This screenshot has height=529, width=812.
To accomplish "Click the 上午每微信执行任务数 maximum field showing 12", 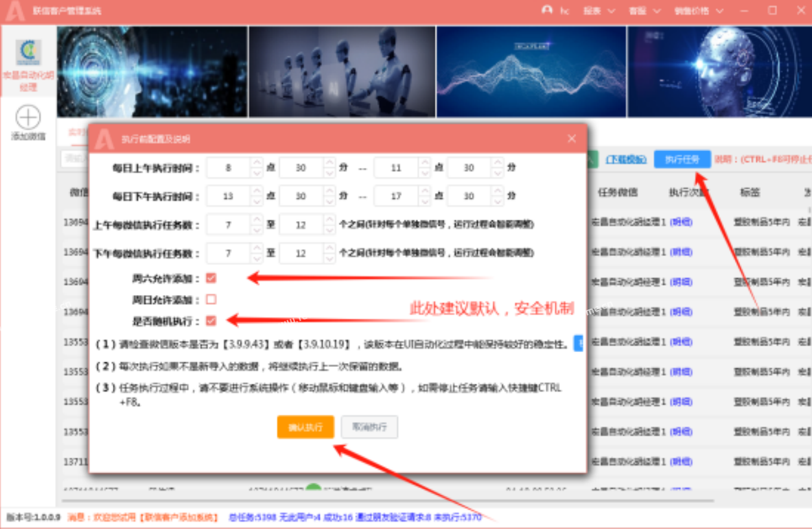I will (x=301, y=224).
